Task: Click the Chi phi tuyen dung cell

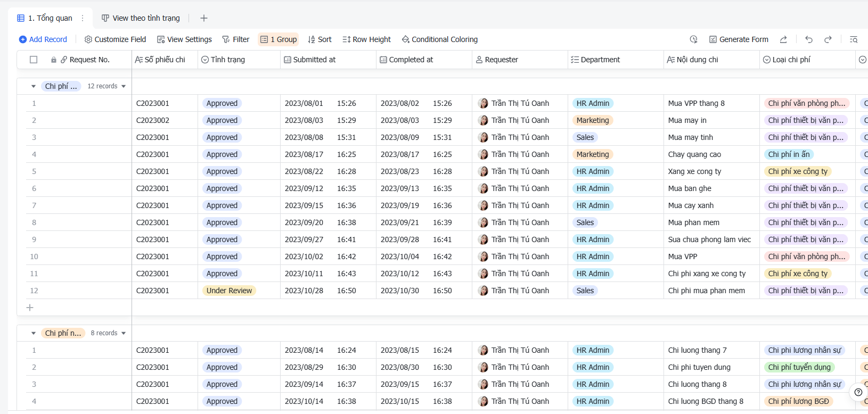Action: (711, 367)
